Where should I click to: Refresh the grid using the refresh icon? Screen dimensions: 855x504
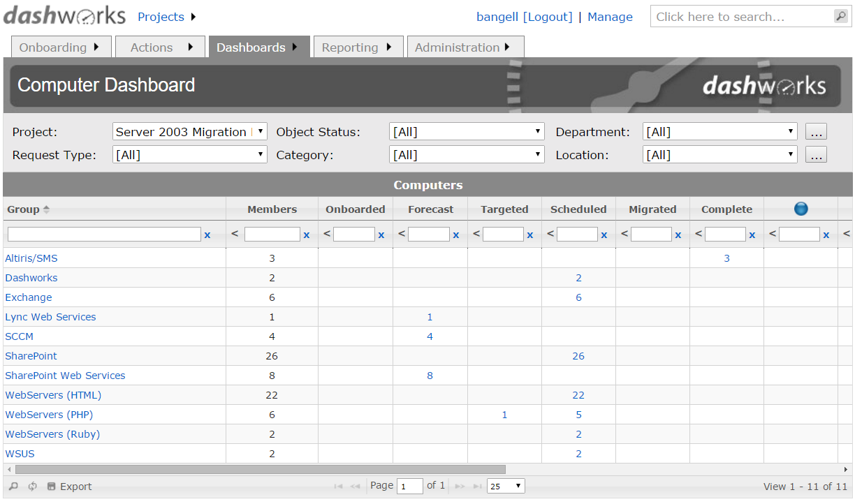click(x=30, y=486)
